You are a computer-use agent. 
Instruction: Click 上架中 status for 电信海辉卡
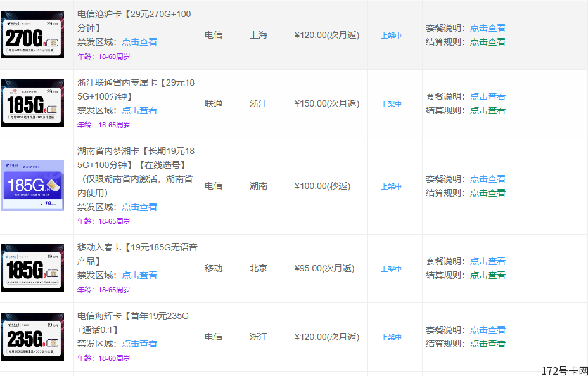[x=391, y=337]
